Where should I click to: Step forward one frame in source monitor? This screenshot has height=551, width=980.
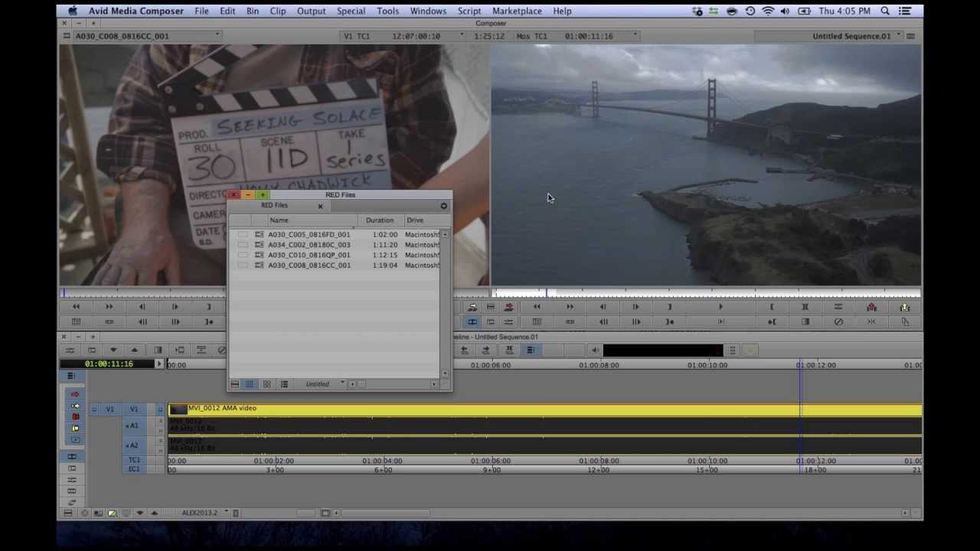[175, 307]
